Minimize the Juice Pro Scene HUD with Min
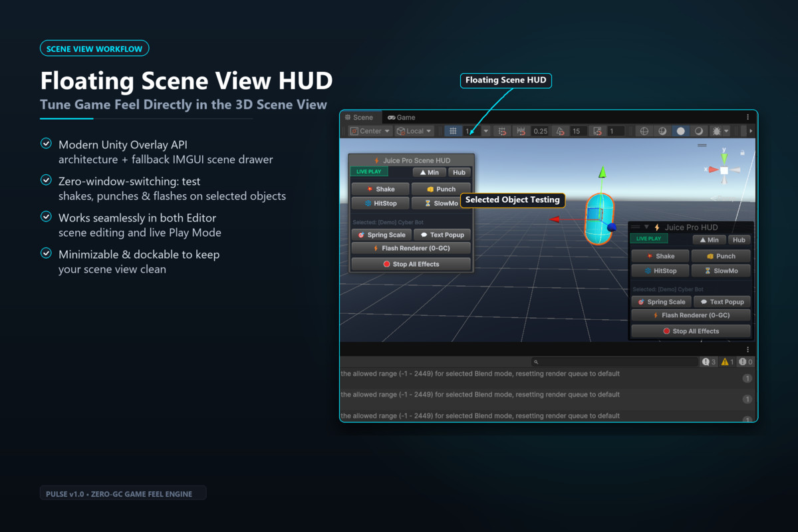 click(429, 172)
